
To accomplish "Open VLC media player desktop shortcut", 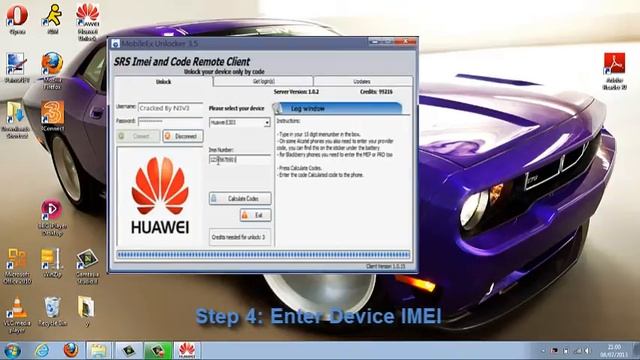I will tap(17, 315).
